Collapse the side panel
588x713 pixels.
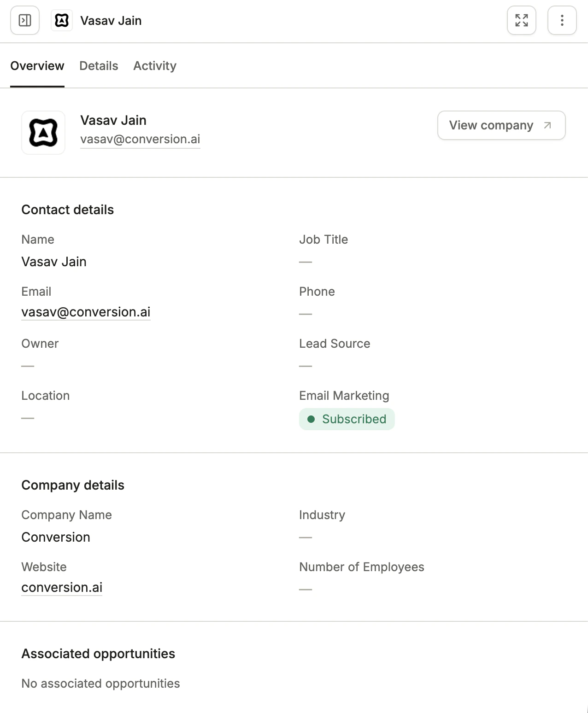tap(24, 20)
